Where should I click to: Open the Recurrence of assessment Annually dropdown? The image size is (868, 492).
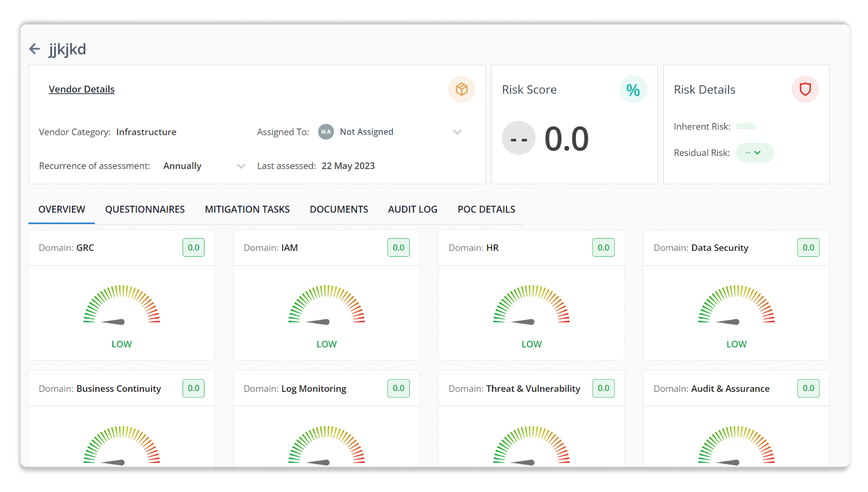204,166
